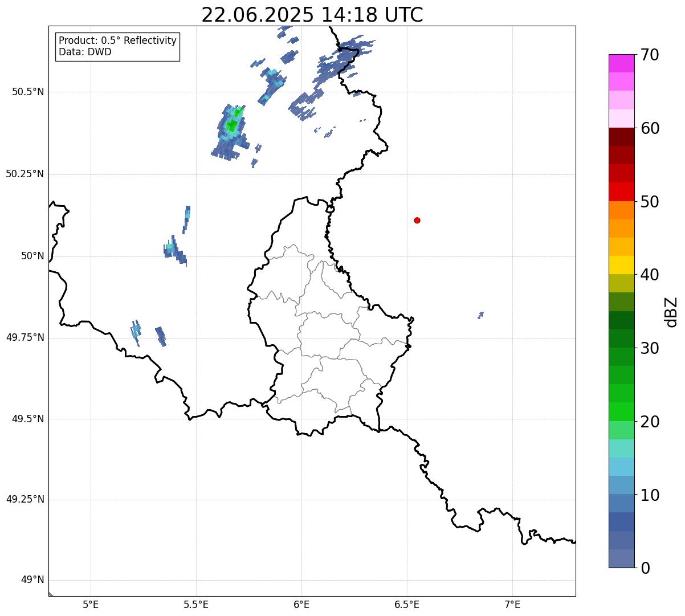
Task: Select the 50°N latitude label
Action: tap(32, 256)
